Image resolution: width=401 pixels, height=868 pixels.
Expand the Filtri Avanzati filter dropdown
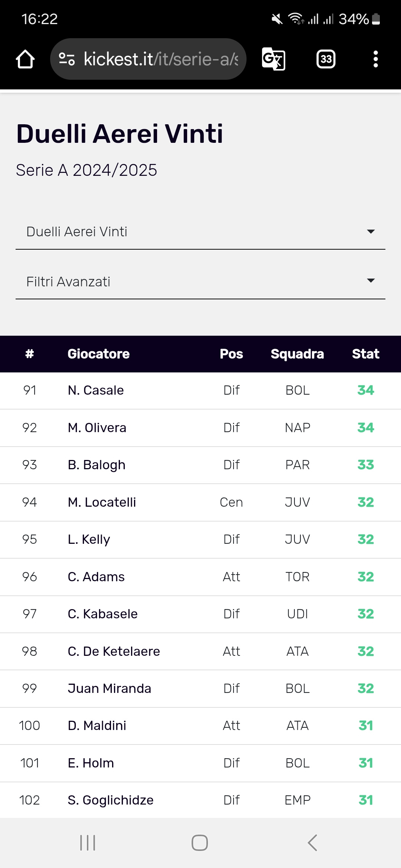(x=200, y=282)
